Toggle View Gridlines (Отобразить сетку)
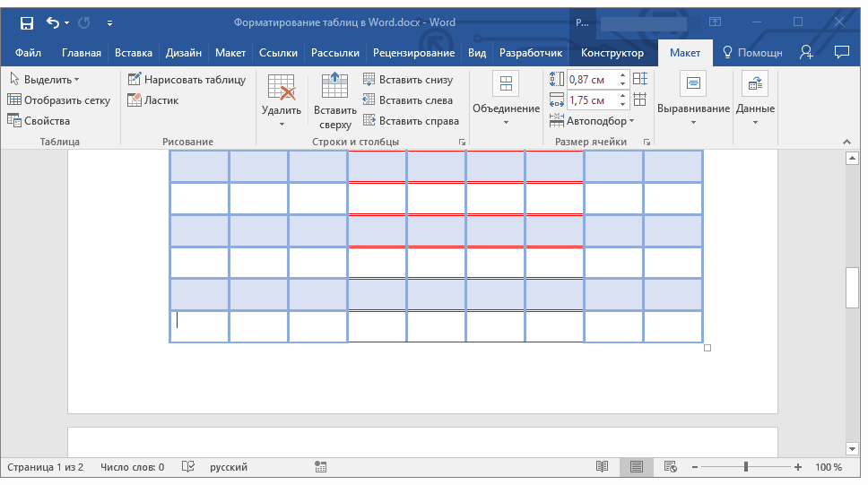Viewport: 868px width, 485px height. 59,100
